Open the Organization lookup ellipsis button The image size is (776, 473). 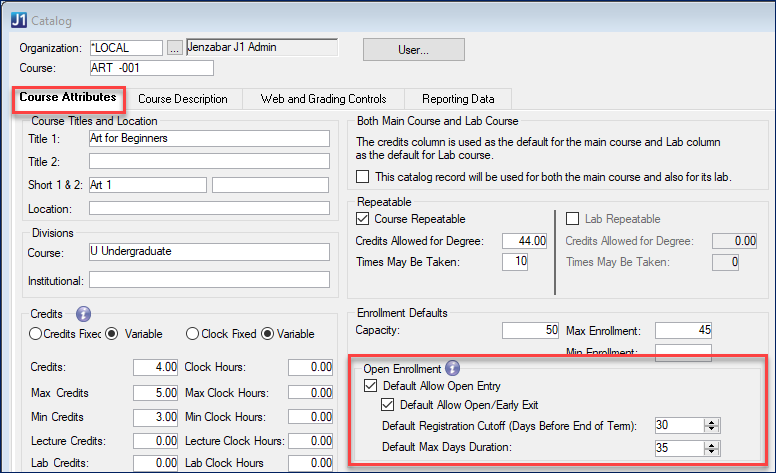click(174, 48)
